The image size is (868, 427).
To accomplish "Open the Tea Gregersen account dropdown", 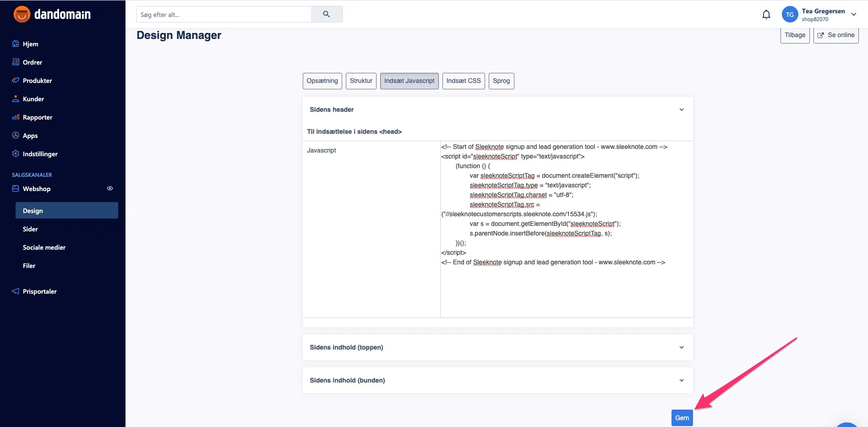I will (x=853, y=15).
